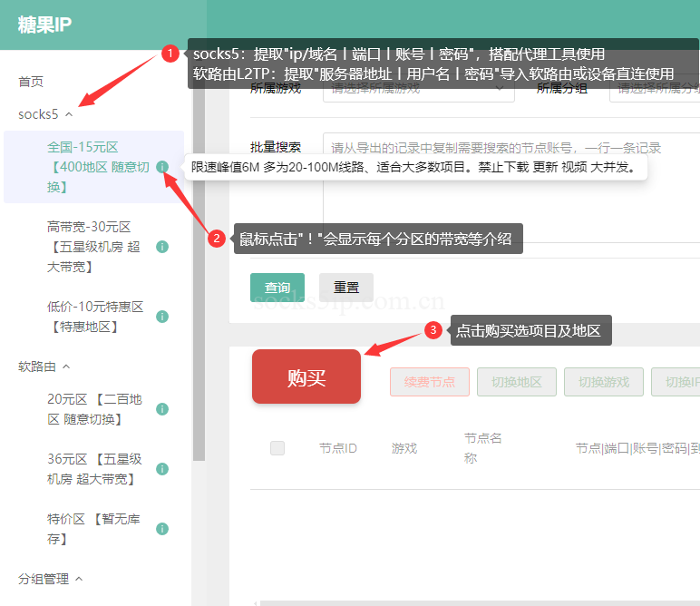Click info icon beside 高带宽-30元区

(162, 247)
